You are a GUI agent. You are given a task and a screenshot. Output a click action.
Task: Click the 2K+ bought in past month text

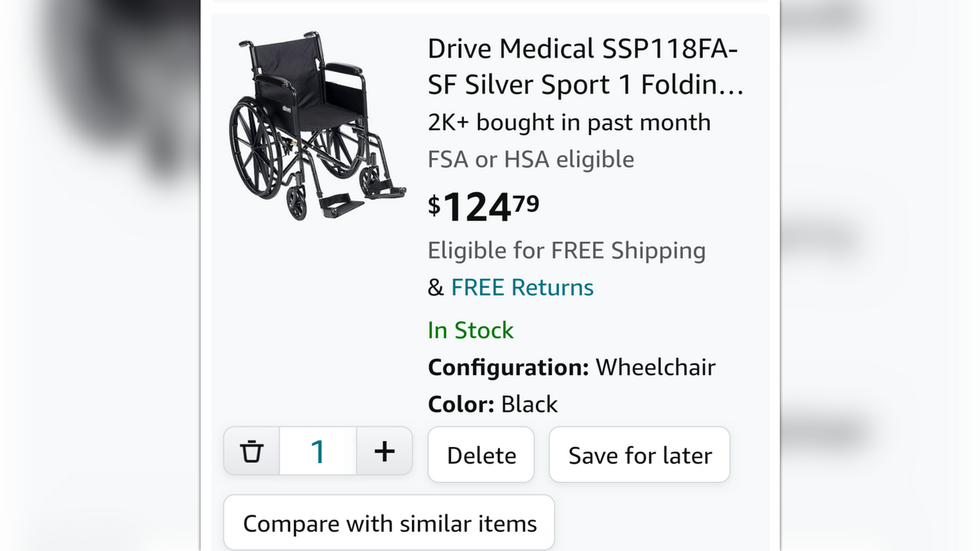[x=569, y=122]
